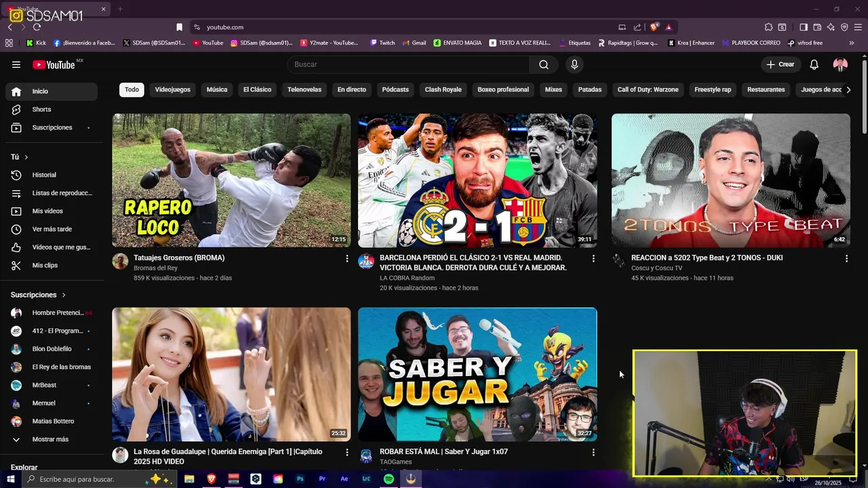This screenshot has height=488, width=868.
Task: Open Hombre Pretencioso live subscription
Action: [x=52, y=312]
